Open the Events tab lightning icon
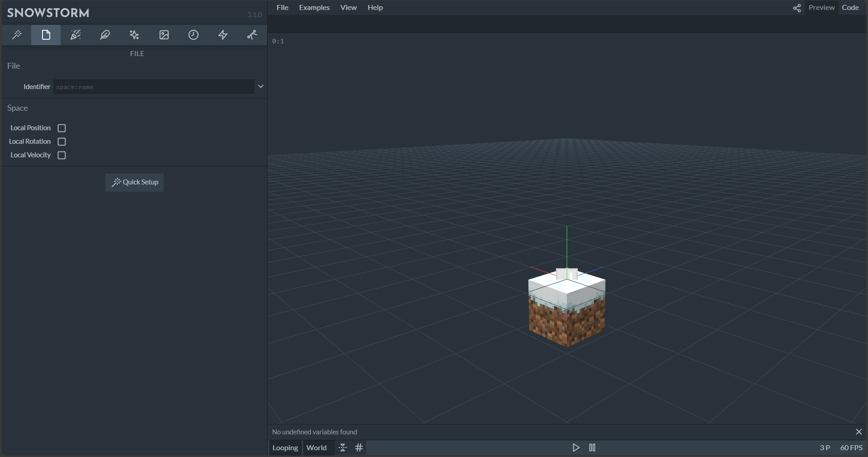 (223, 35)
